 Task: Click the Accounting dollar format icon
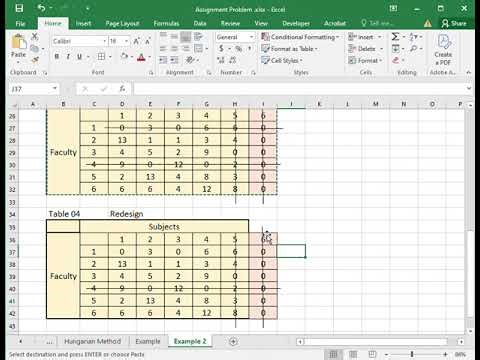(x=221, y=49)
